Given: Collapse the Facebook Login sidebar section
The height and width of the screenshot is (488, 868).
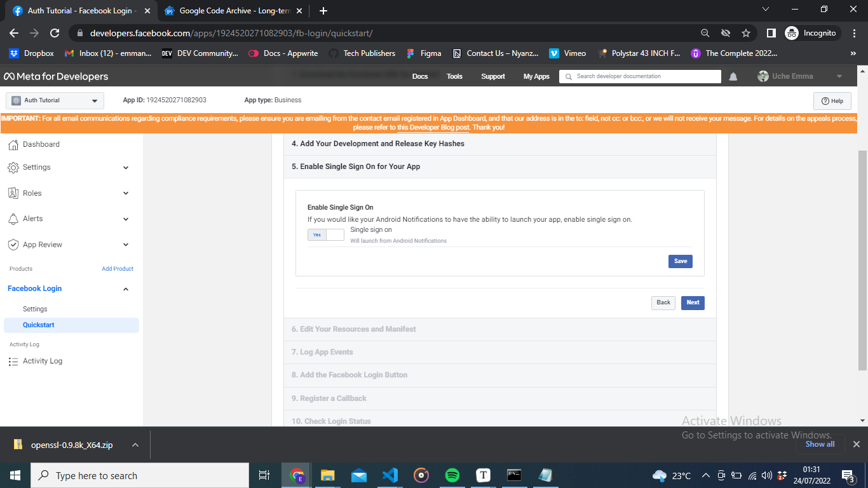Looking at the screenshot, I should coord(126,289).
